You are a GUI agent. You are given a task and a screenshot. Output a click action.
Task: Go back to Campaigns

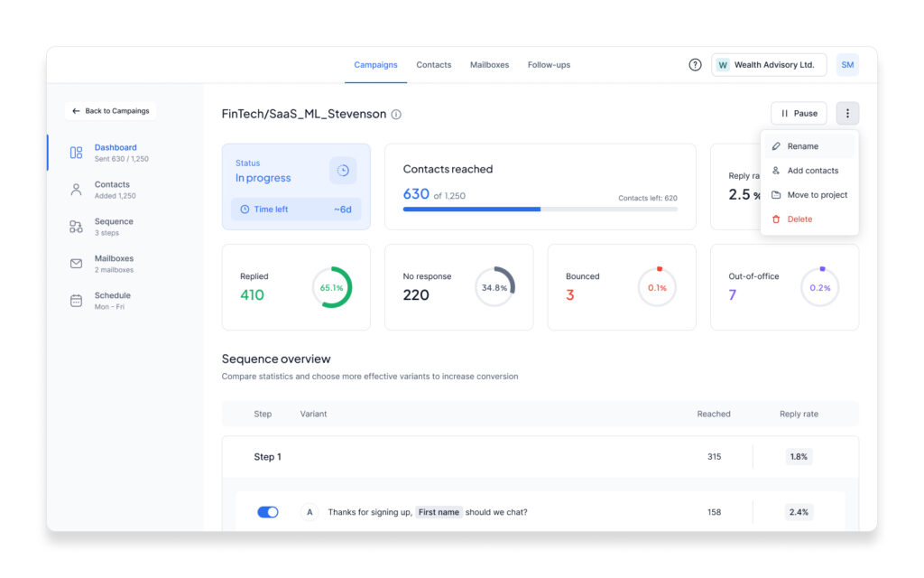(110, 111)
